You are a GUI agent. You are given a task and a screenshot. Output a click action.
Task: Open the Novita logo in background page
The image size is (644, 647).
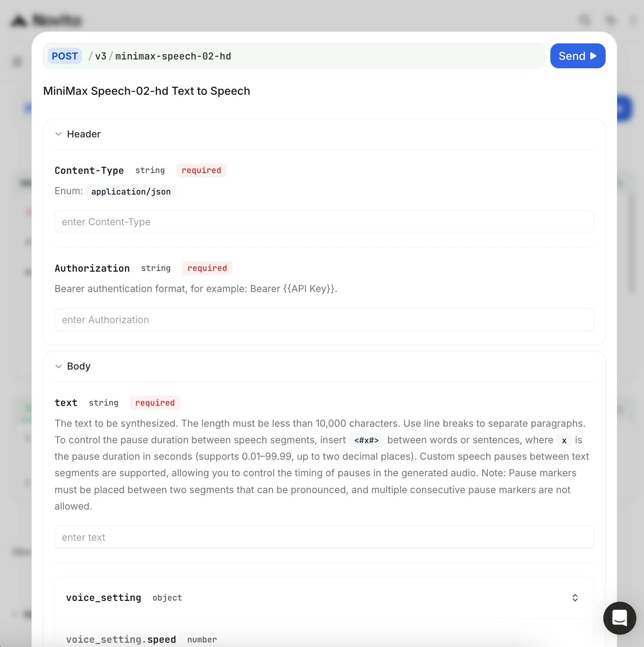click(x=46, y=20)
